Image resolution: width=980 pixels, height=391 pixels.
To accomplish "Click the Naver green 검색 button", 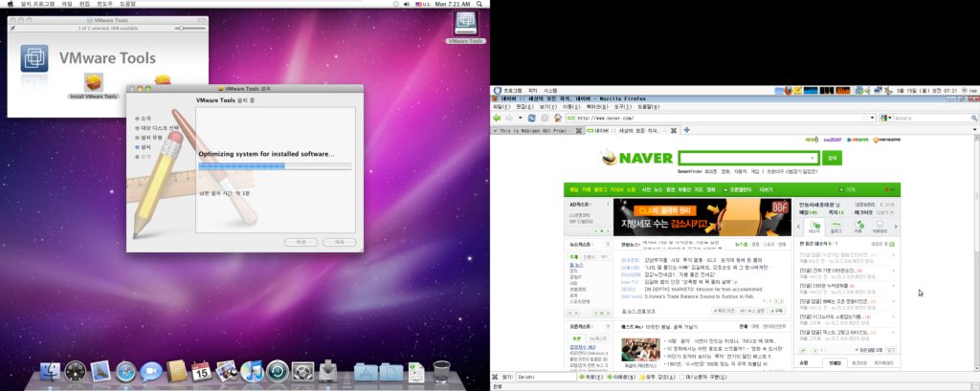I will [x=832, y=158].
